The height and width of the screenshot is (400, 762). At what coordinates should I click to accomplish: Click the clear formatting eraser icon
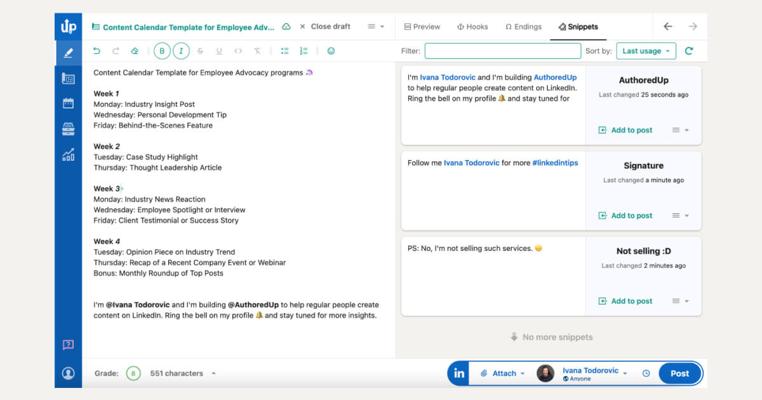click(x=135, y=51)
